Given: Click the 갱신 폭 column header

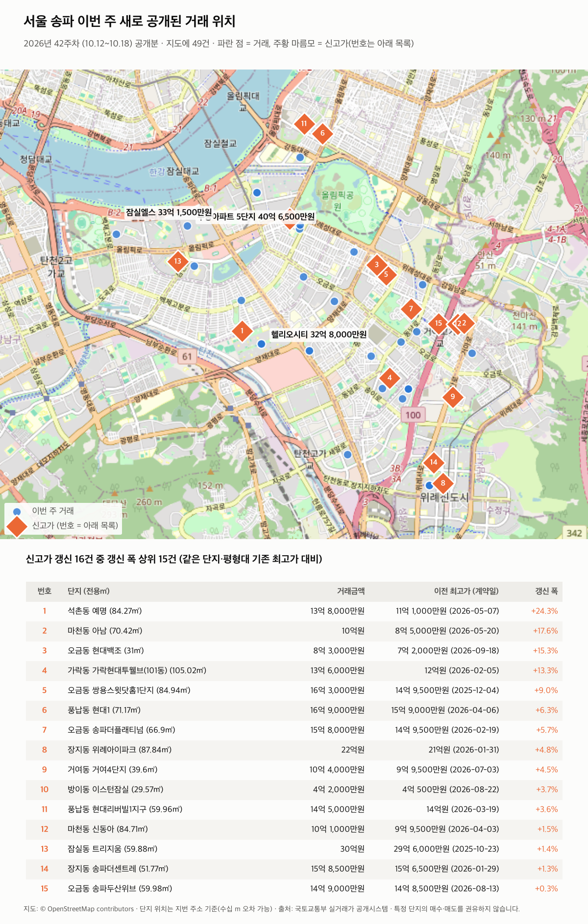Looking at the screenshot, I should 546,591.
